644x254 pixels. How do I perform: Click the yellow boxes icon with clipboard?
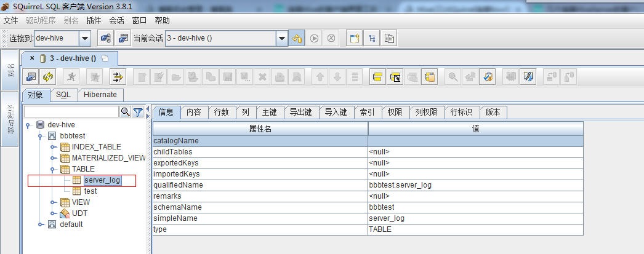[x=430, y=76]
